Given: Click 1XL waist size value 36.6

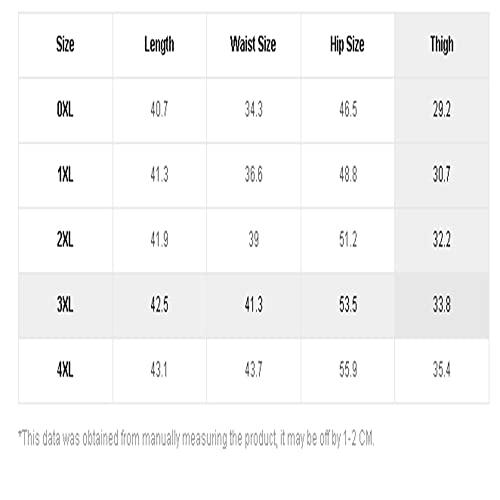Looking at the screenshot, I should [x=254, y=175].
